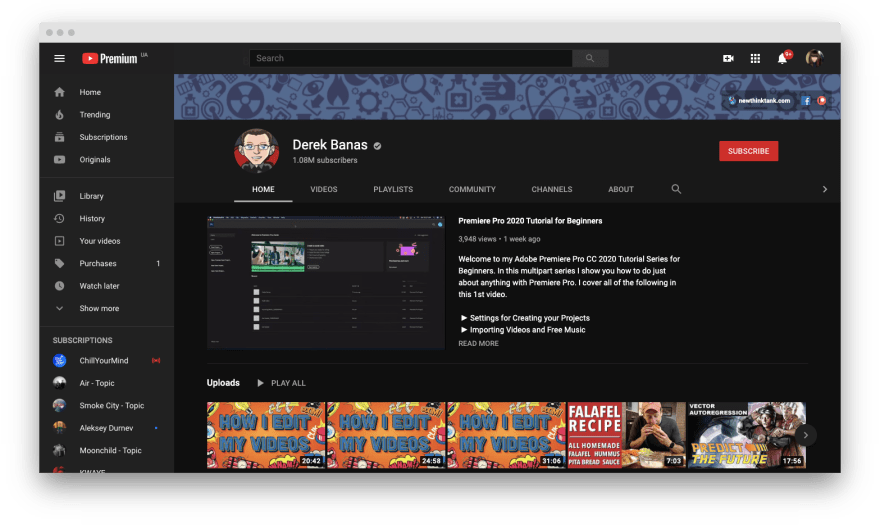Open the 20:42 How I Edit video
This screenshot has width=880, height=529.
(x=266, y=435)
